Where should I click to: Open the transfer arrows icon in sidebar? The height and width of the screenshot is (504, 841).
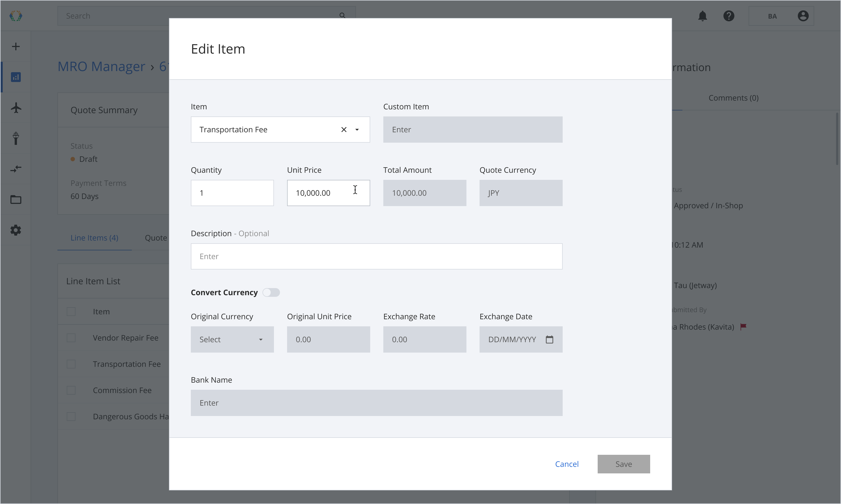16,169
